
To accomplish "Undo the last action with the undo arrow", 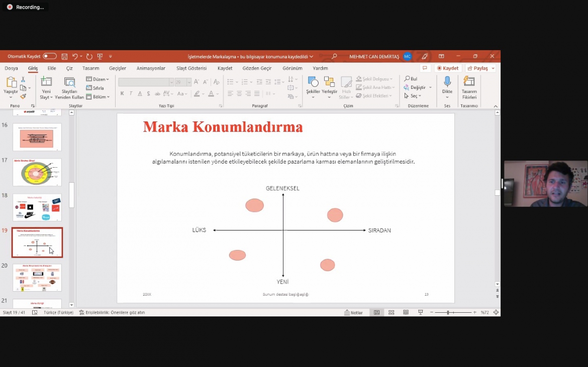I will tap(75, 57).
